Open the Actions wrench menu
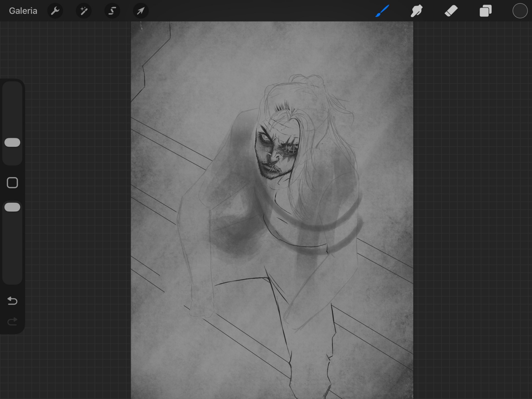The image size is (532, 399). pyautogui.click(x=55, y=11)
